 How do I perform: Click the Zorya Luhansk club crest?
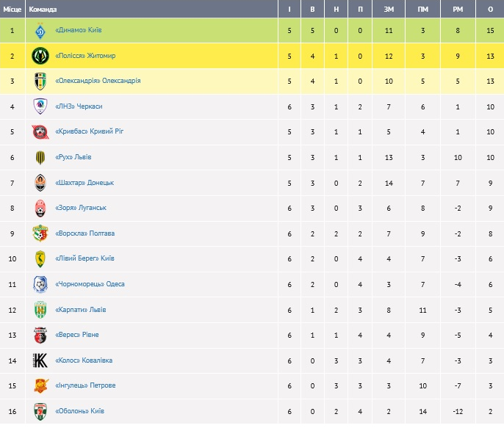click(x=40, y=208)
